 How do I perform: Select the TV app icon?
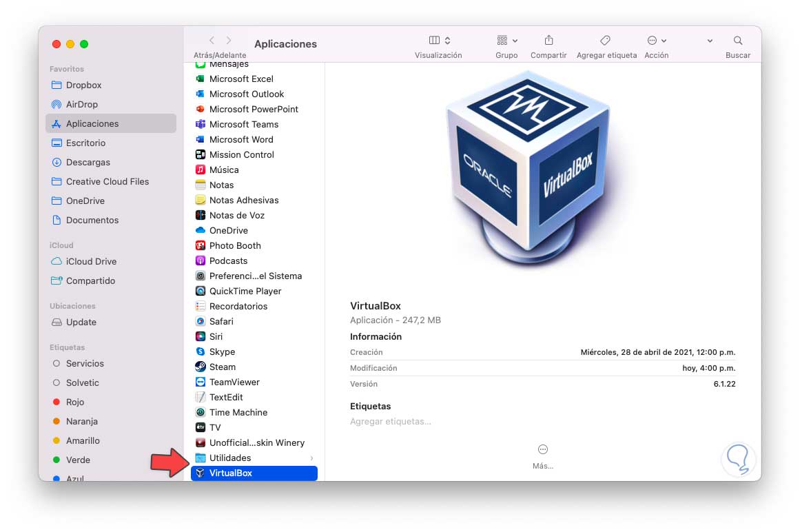201,427
